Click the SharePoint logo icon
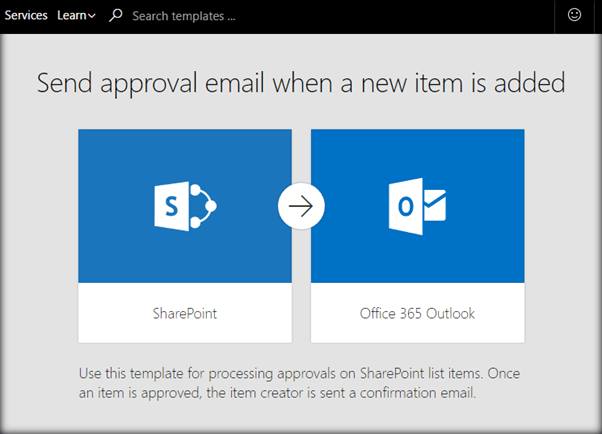The width and height of the screenshot is (602, 434). 185,207
